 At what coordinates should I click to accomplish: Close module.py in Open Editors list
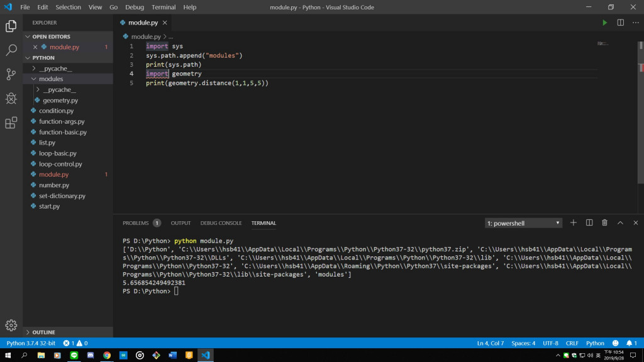[x=35, y=47]
